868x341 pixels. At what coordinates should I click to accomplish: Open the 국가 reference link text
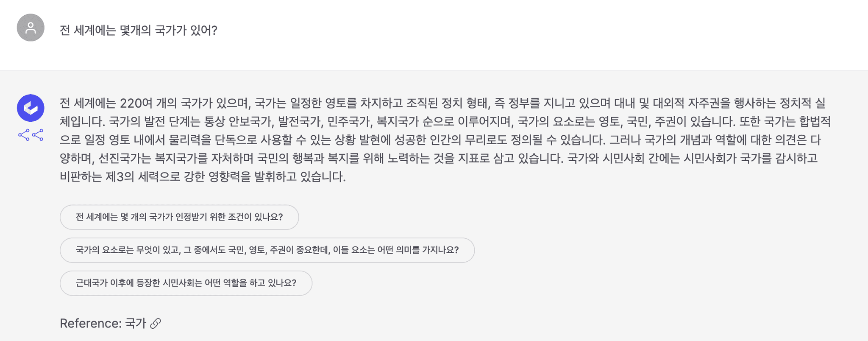pyautogui.click(x=136, y=324)
